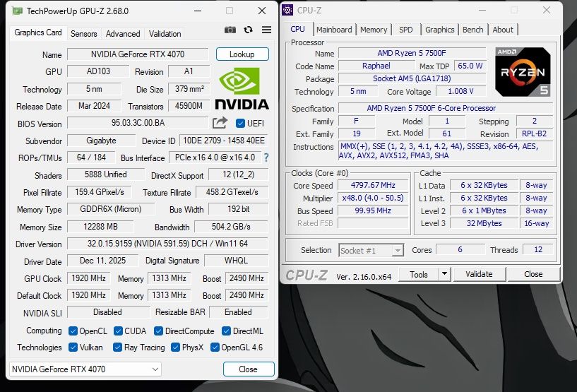Click the Core Voltage value 1.008 V
Image resolution: width=577 pixels, height=392 pixels.
click(460, 91)
